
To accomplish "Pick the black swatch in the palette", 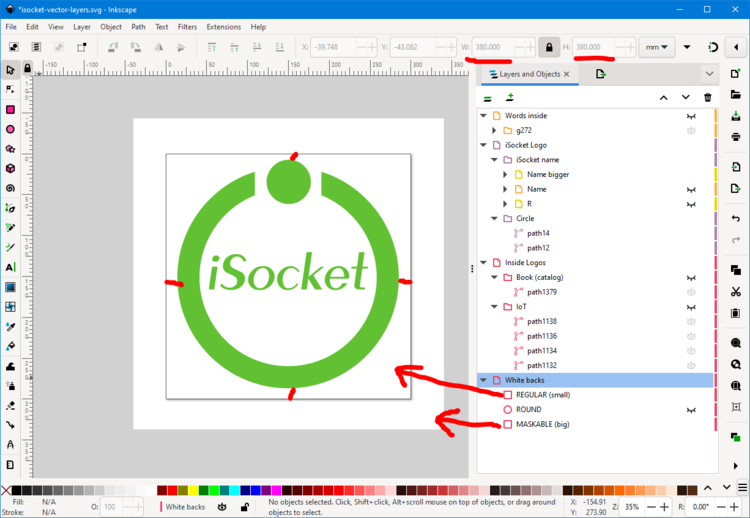I will 16,490.
